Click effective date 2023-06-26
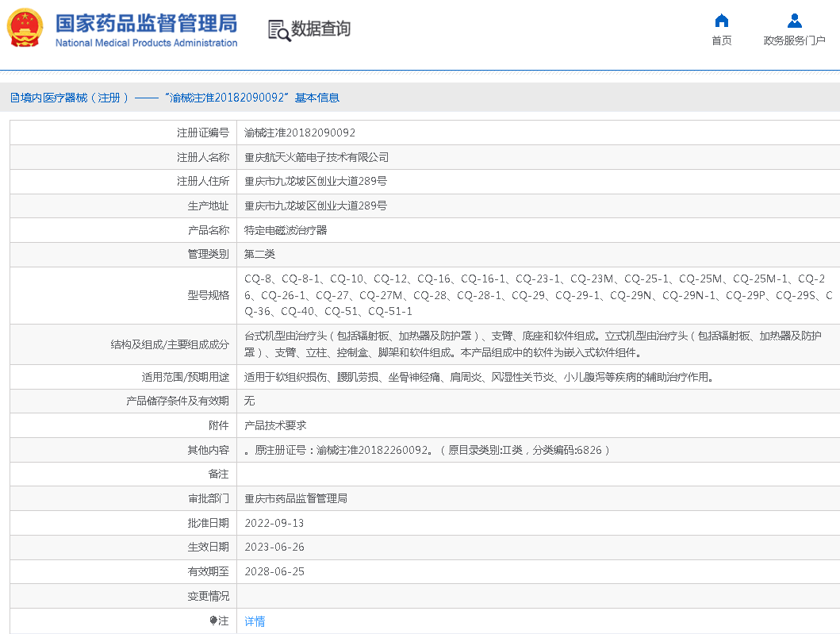The width and height of the screenshot is (840, 634). pos(274,548)
